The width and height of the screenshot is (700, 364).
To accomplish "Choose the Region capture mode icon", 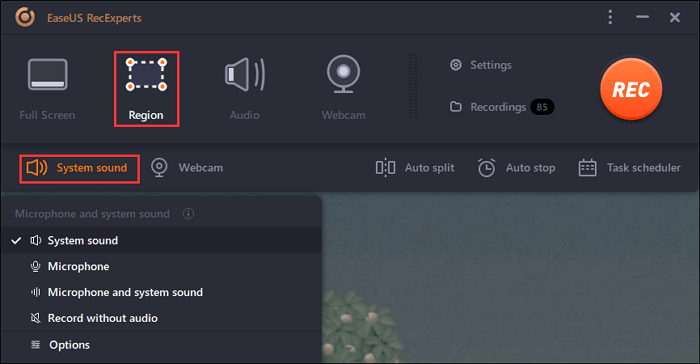I will pos(146,74).
